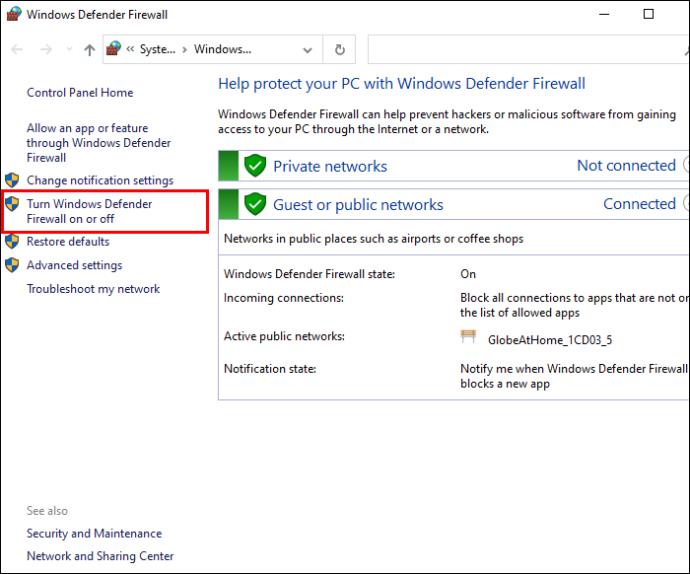The image size is (690, 574).
Task: Click 'Connected' status for public networks
Action: click(639, 204)
